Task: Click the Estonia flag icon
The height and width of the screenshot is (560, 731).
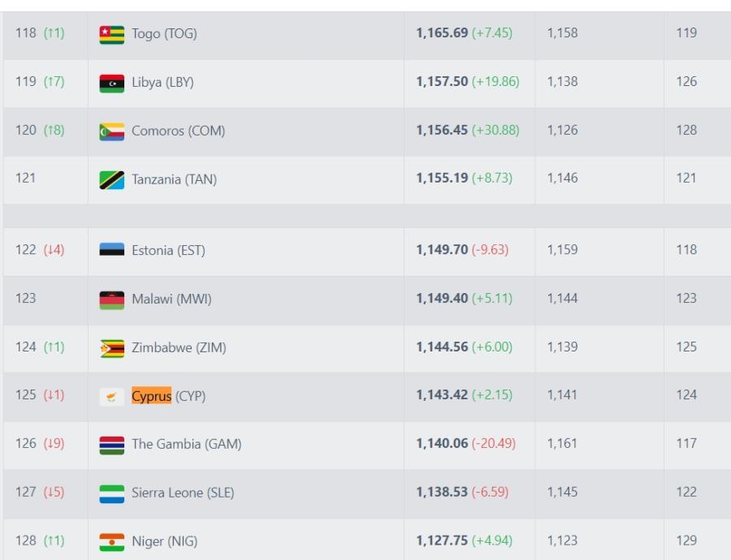Action: (x=112, y=249)
